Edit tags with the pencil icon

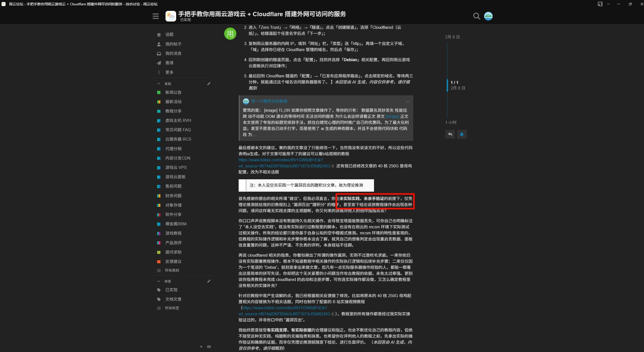pos(209,281)
